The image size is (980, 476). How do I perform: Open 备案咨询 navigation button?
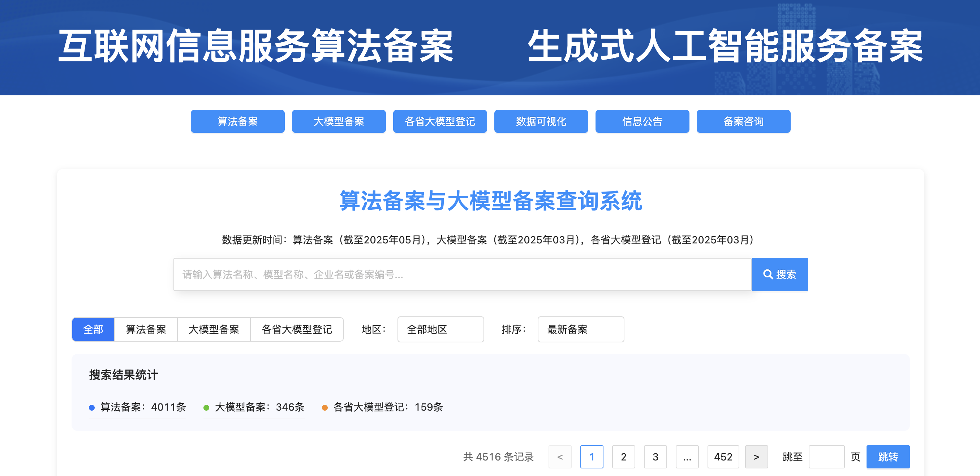pos(743,121)
